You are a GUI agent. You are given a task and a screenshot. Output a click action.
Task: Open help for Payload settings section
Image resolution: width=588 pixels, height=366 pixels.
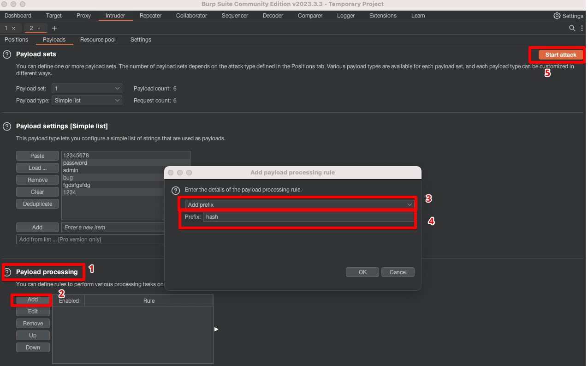click(x=7, y=126)
